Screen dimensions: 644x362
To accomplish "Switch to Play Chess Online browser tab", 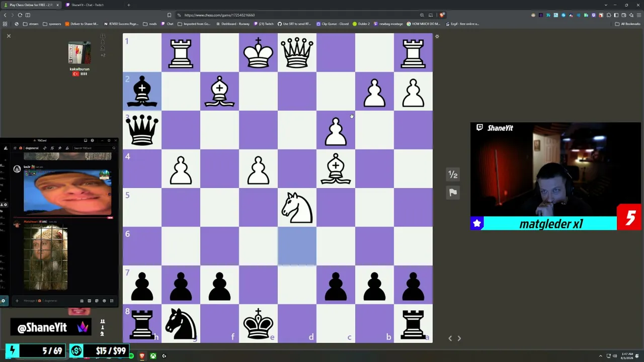I will [x=31, y=5].
